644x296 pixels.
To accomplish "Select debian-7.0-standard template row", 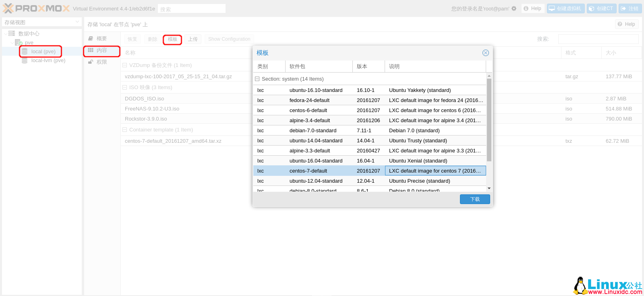I will [x=370, y=131].
